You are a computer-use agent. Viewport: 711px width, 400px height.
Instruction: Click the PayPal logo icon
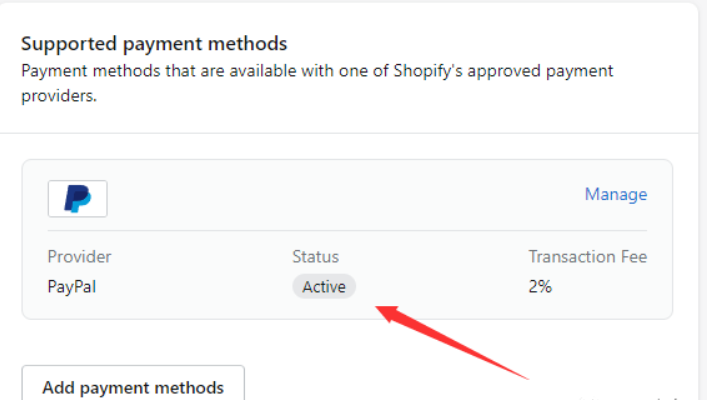tap(77, 198)
